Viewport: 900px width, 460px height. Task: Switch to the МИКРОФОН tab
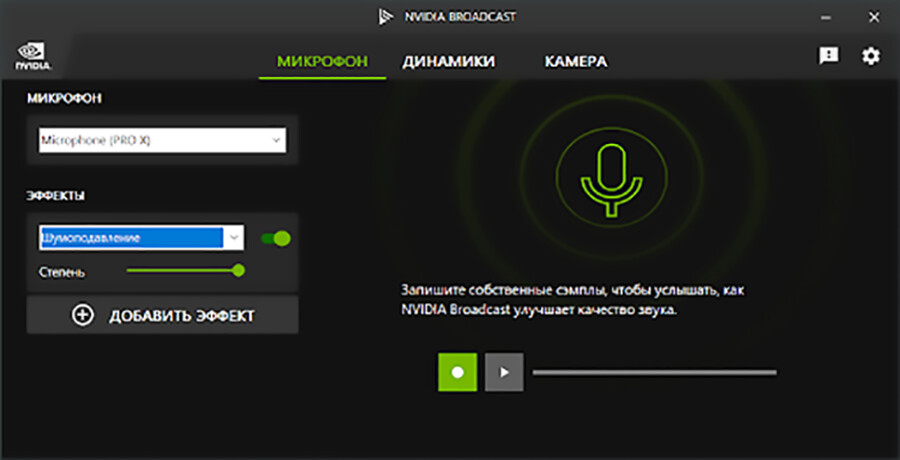point(322,61)
